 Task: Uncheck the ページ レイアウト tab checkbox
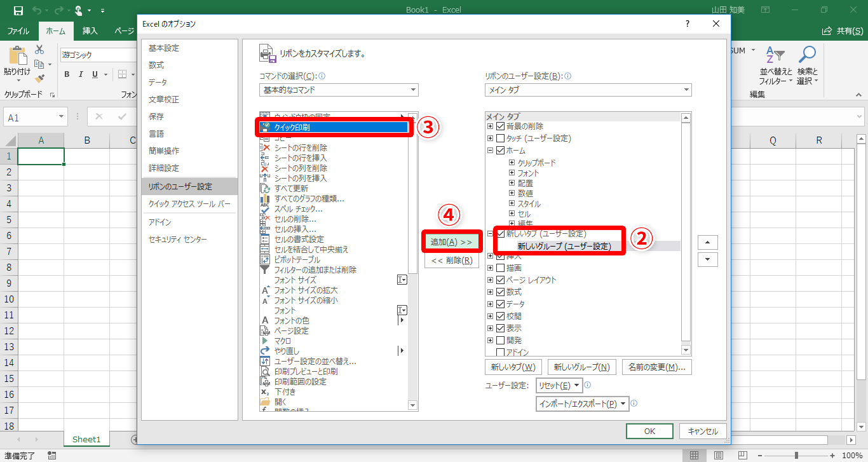(500, 280)
